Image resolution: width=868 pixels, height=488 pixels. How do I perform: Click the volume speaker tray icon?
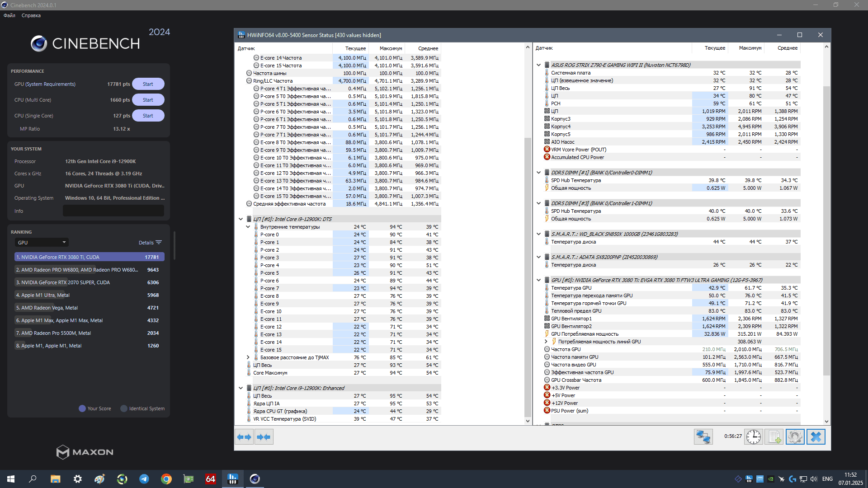814,479
